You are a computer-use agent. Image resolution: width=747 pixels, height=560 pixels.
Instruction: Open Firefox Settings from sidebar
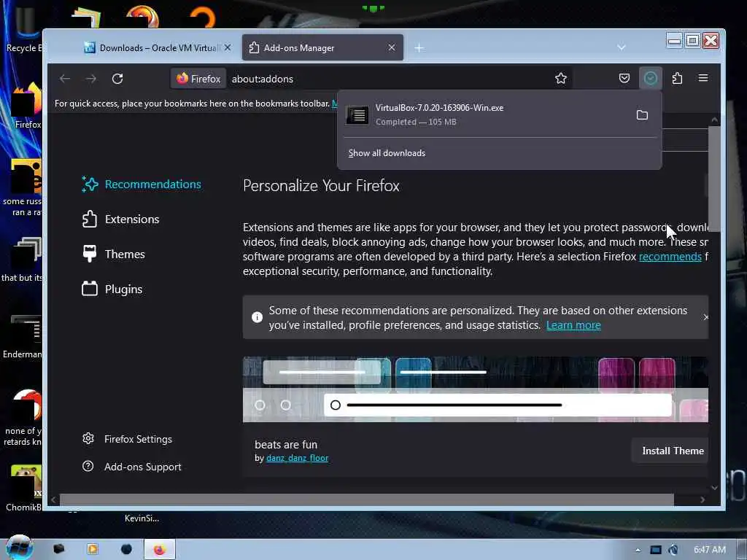127,439
